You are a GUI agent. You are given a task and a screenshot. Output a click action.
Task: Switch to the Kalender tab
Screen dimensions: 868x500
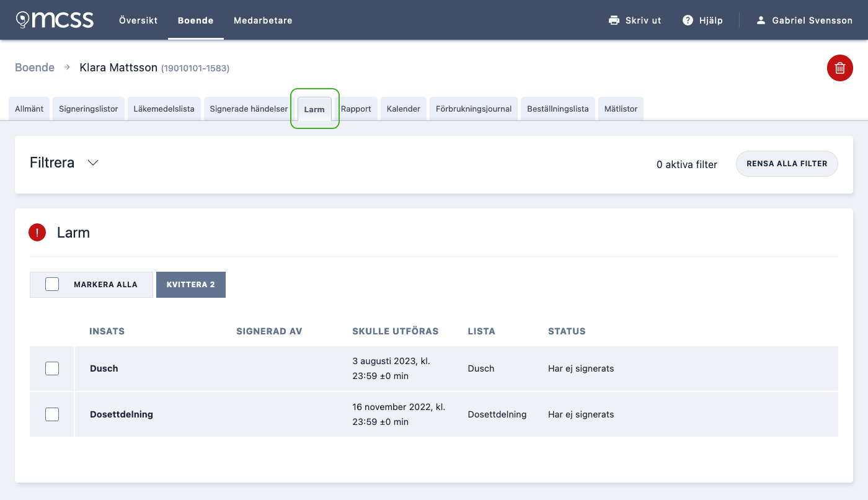pyautogui.click(x=404, y=109)
